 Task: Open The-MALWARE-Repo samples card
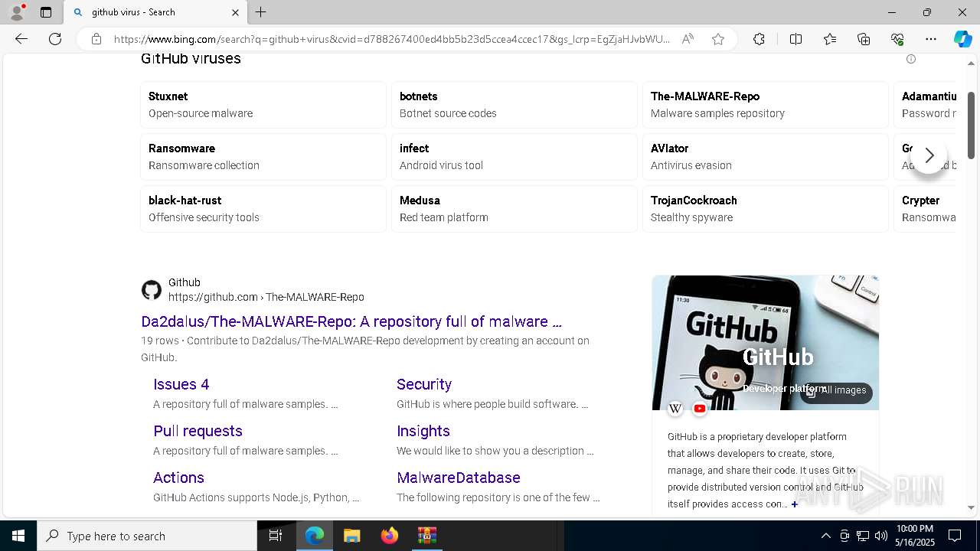(x=766, y=105)
